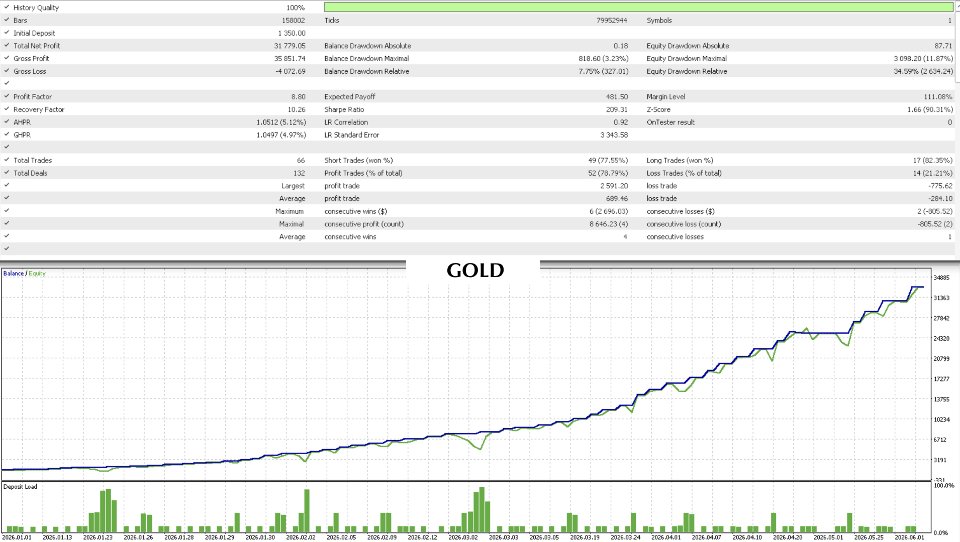Screen dimensions: 960x542
Task: Click the check icon beside AHPR
Action: coord(6,122)
